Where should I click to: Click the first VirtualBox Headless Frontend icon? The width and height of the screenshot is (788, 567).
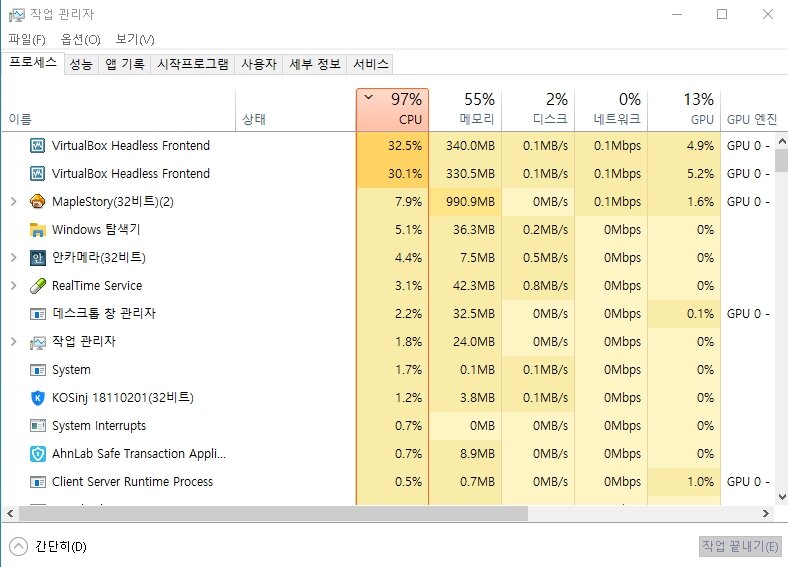[38, 146]
